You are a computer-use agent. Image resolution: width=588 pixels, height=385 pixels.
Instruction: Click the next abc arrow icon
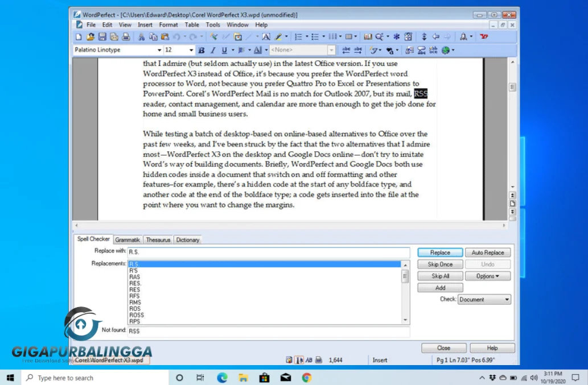358,50
